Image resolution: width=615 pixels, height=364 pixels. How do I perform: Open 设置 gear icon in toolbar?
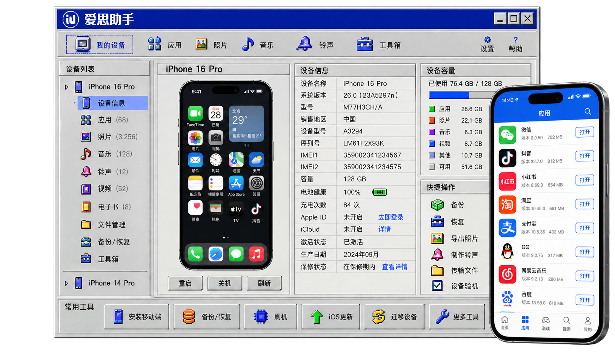click(487, 40)
